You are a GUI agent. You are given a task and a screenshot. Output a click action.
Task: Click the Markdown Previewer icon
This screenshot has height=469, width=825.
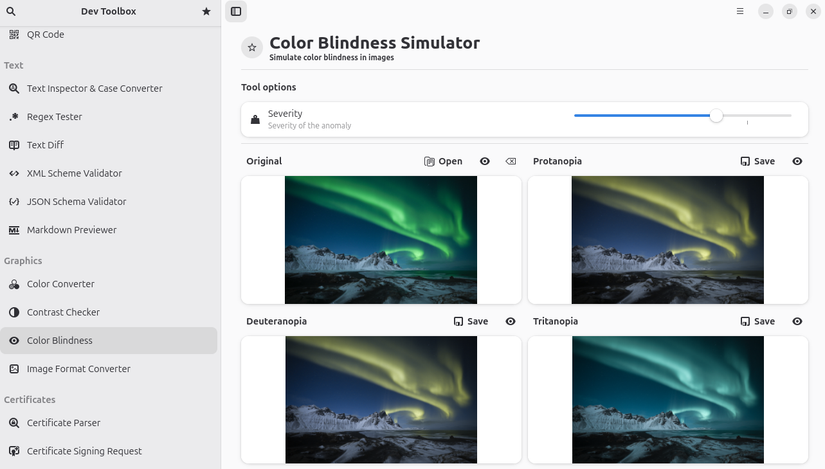coord(14,230)
